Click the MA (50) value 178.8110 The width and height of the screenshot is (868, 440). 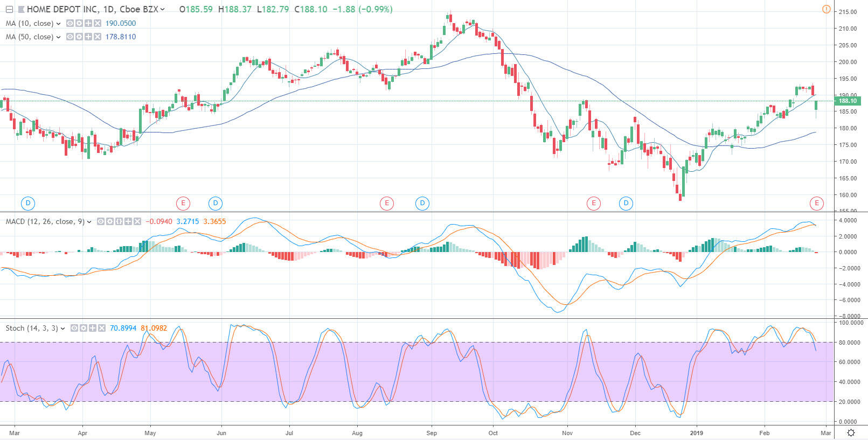[x=121, y=37]
